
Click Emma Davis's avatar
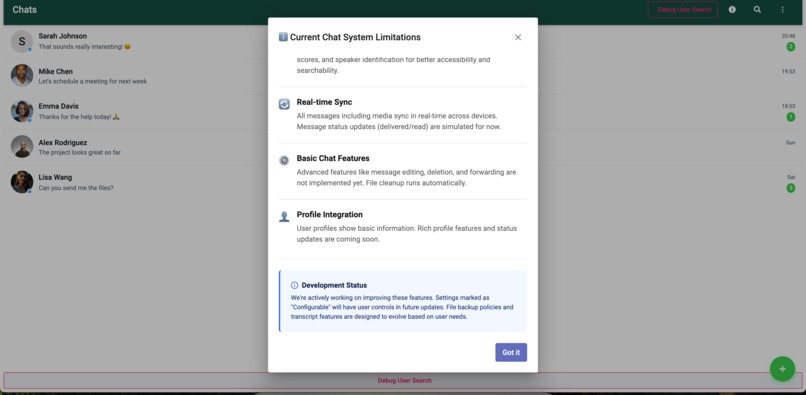22,111
